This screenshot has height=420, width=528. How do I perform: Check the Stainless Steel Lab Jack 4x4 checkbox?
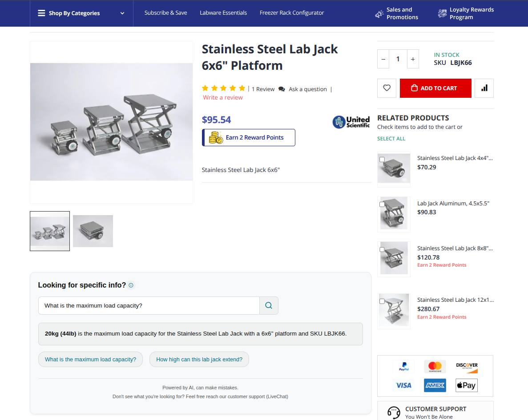382,160
